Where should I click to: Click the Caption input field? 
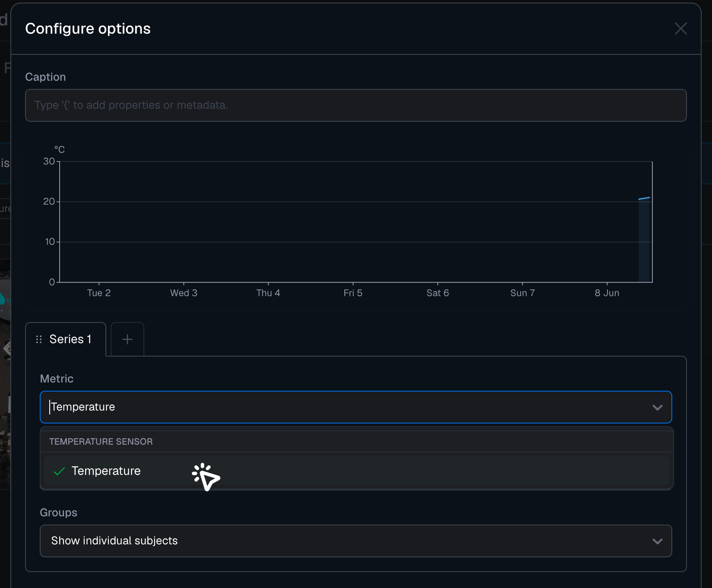tap(356, 105)
